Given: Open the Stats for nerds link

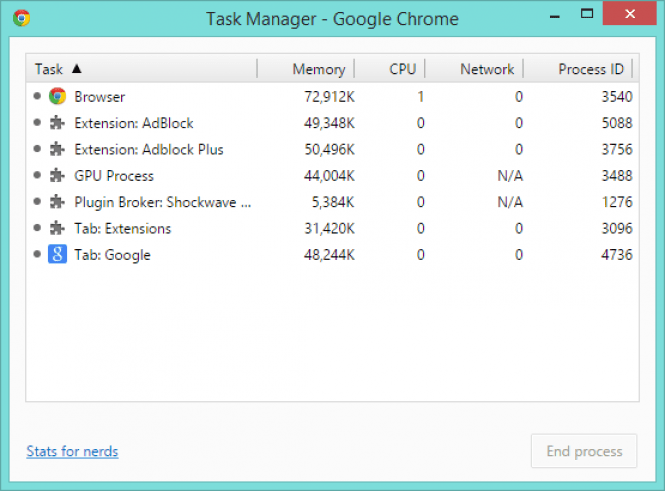Looking at the screenshot, I should tap(72, 451).
